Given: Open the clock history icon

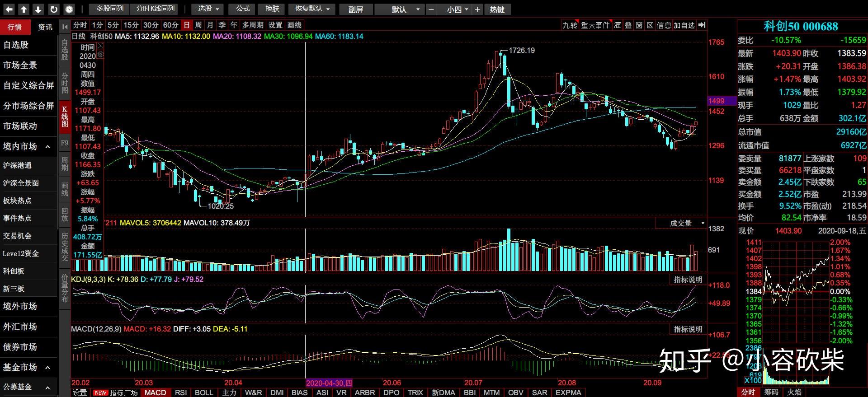Looking at the screenshot, I should [x=69, y=9].
